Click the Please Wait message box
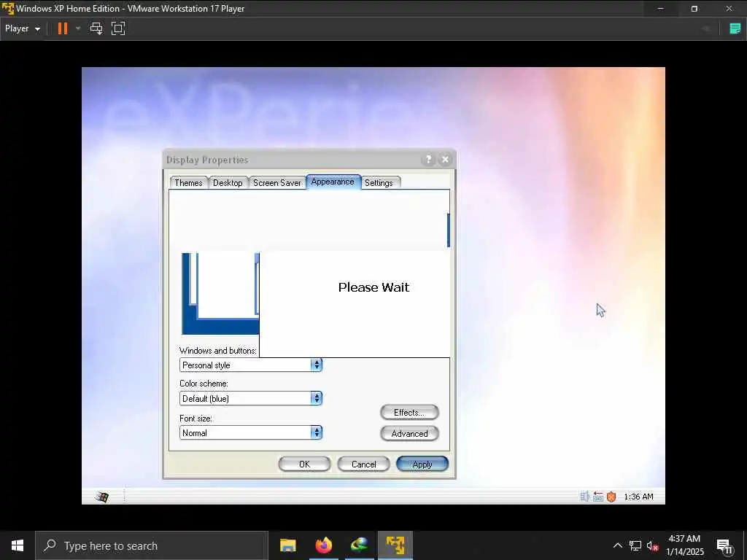Viewport: 747px width, 560px height. pos(355,304)
